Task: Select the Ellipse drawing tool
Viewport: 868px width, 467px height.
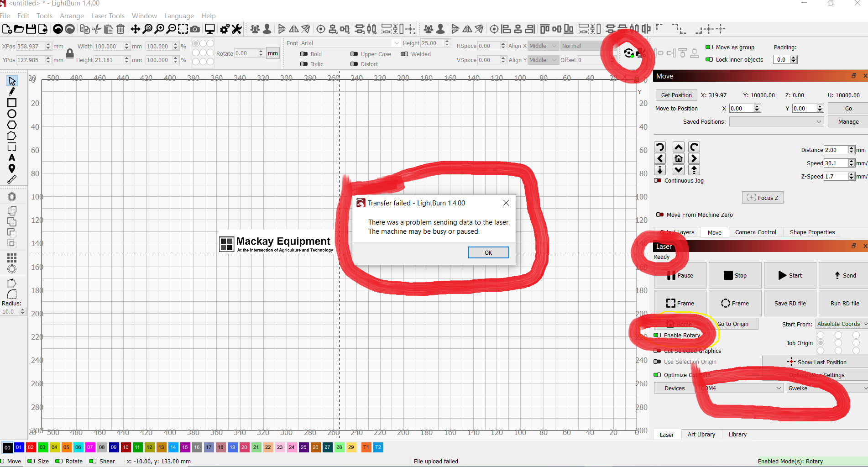Action: click(12, 113)
